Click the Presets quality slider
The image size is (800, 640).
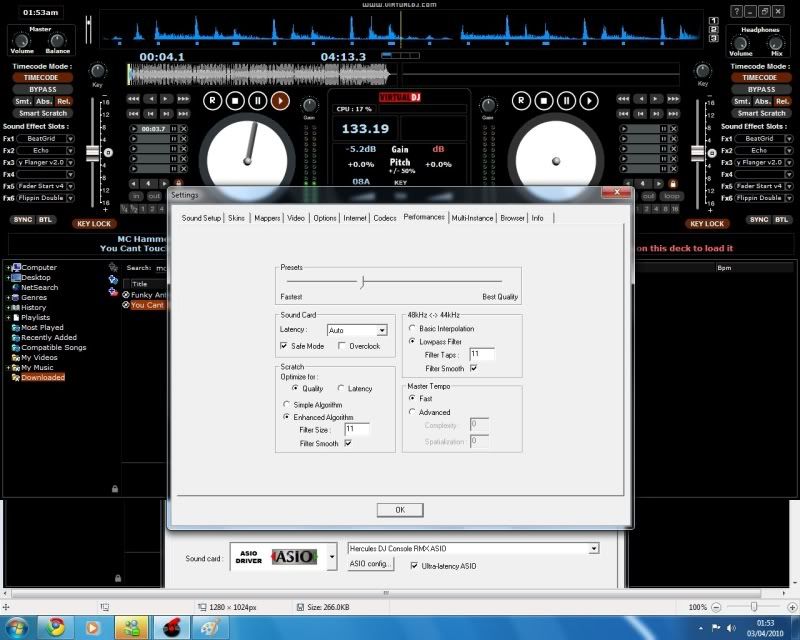point(362,281)
